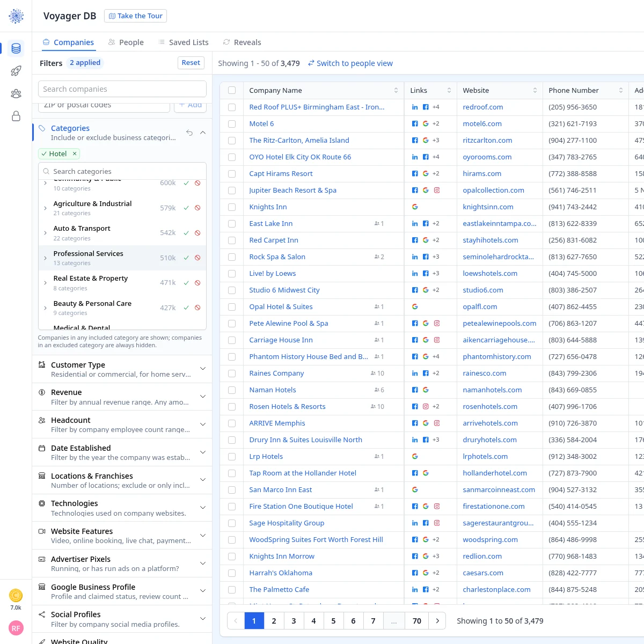Screen dimensions: 644x644
Task: Open Facebook link for Motel 6 row
Action: (415, 124)
